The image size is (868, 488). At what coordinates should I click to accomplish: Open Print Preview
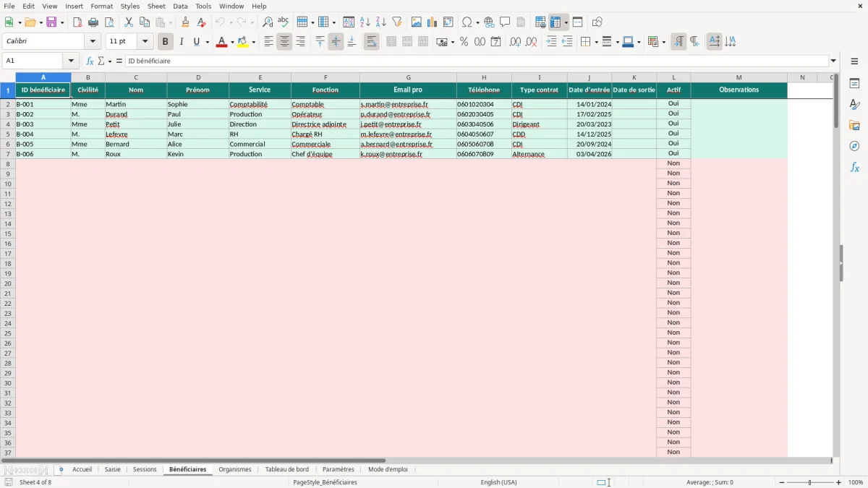click(109, 22)
